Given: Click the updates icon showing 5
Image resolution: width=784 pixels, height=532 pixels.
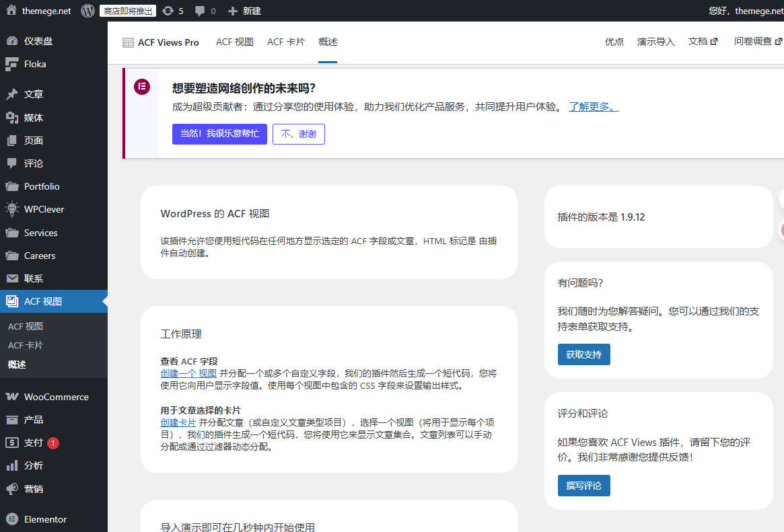Looking at the screenshot, I should pyautogui.click(x=168, y=11).
